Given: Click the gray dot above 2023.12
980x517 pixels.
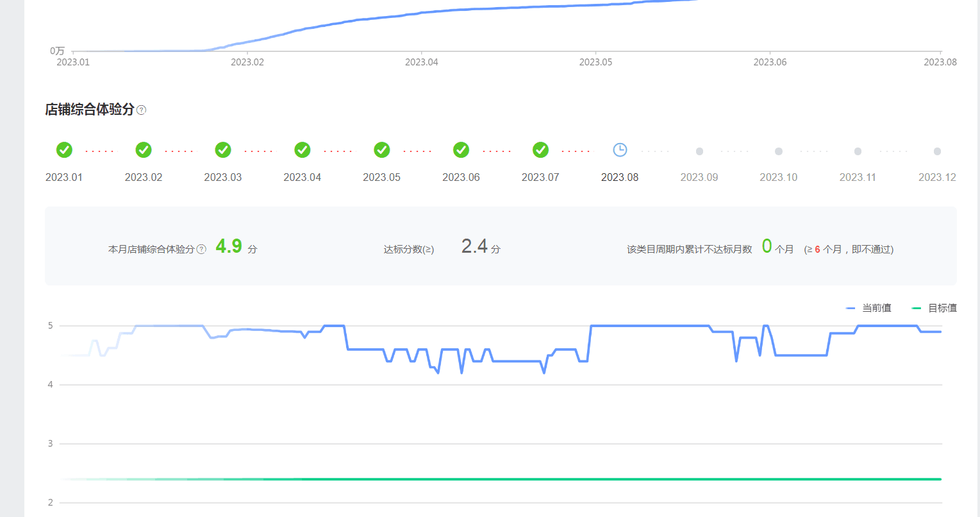Looking at the screenshot, I should coord(937,151).
